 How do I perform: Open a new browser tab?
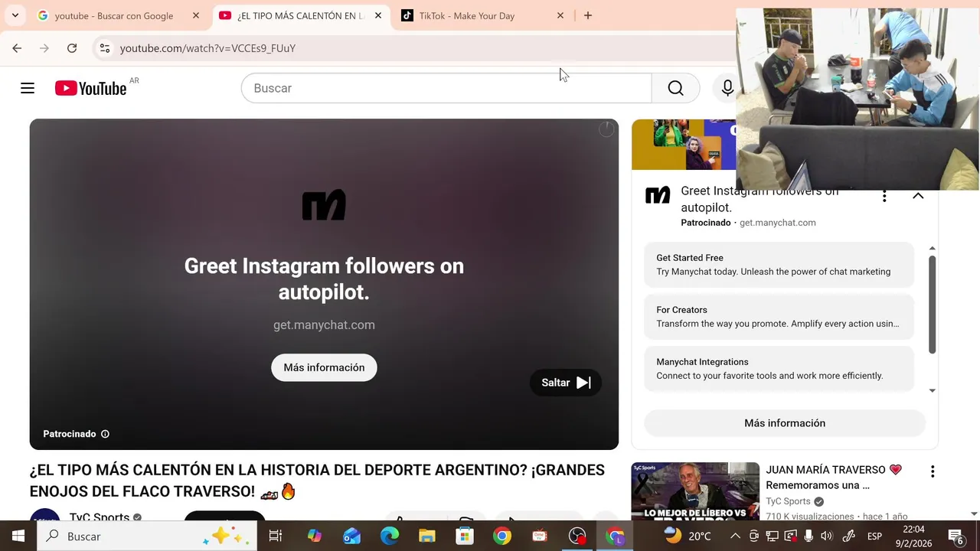588,15
